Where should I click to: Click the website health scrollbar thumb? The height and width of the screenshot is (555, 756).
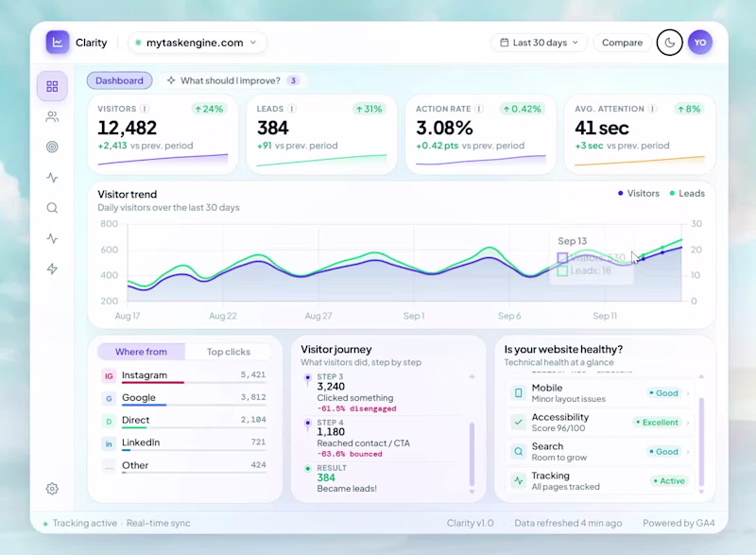pyautogui.click(x=701, y=442)
